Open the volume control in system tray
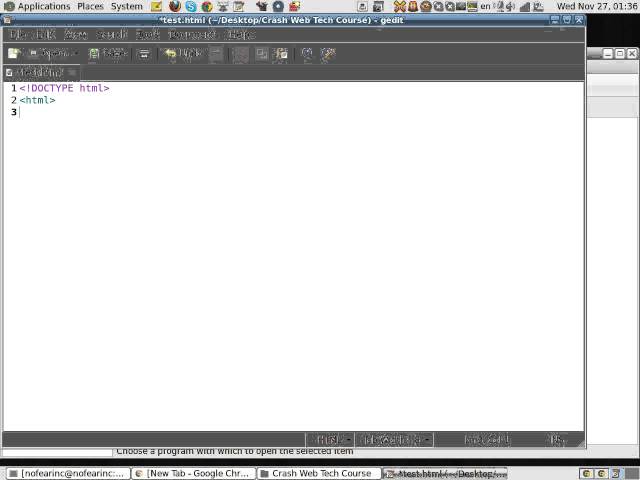Screen dimensions: 640x480 510,6
